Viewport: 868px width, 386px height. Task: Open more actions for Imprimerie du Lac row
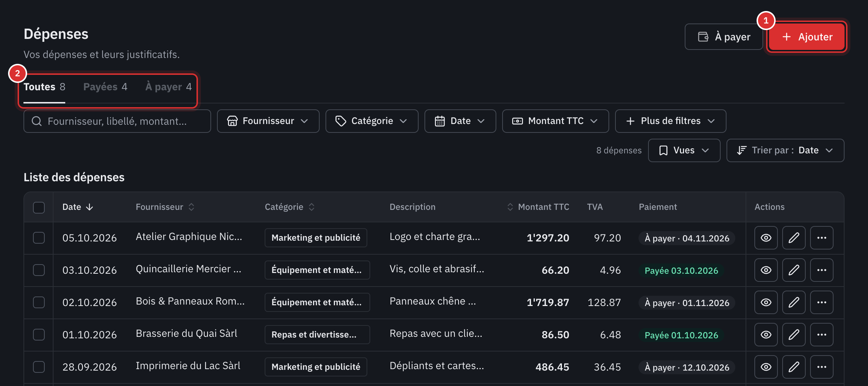coord(821,367)
